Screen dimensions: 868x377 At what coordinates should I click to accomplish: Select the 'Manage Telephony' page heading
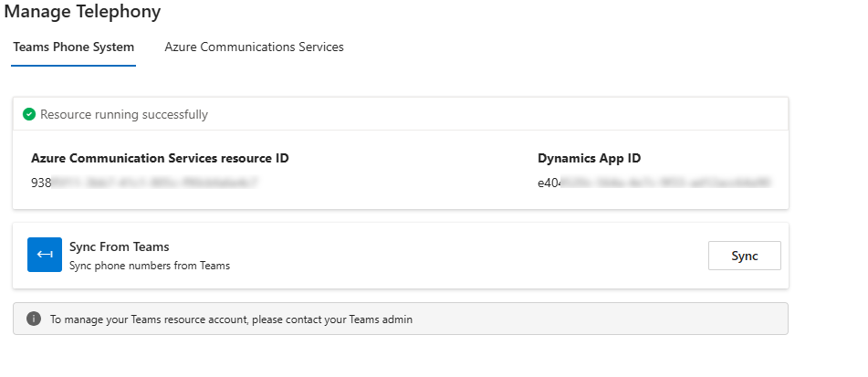tap(82, 11)
